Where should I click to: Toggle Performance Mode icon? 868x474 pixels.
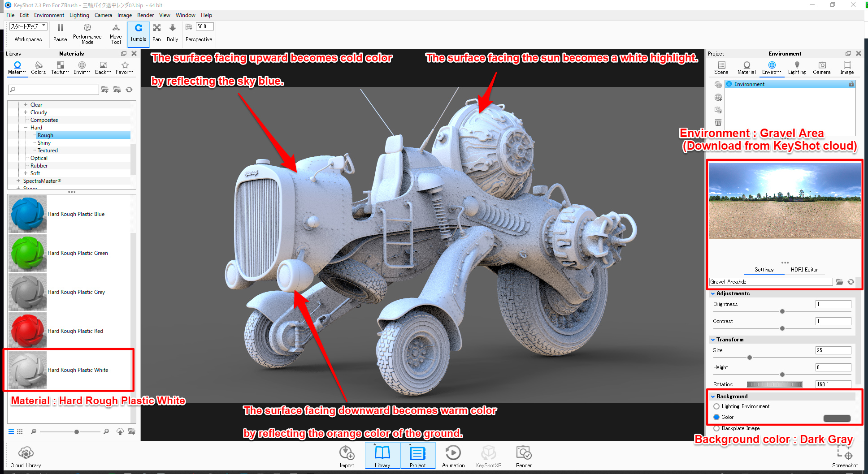[87, 28]
